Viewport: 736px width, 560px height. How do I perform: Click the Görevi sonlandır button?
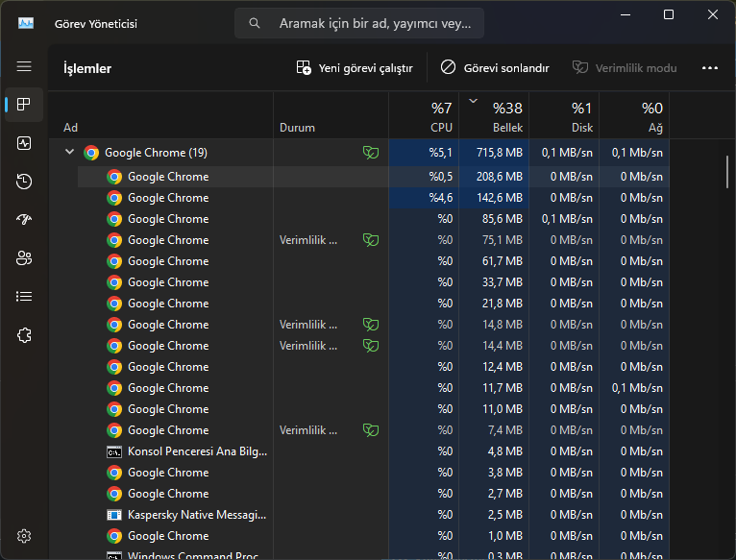tap(495, 68)
